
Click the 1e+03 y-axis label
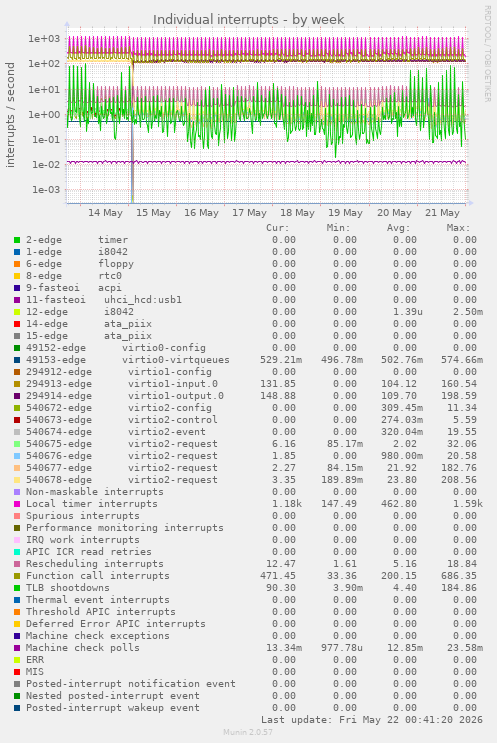[45, 39]
